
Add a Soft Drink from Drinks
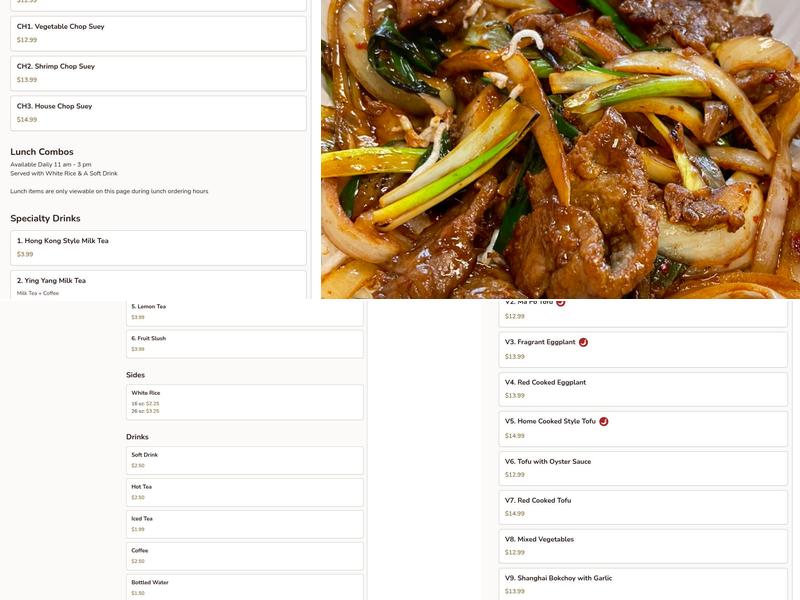click(x=244, y=460)
